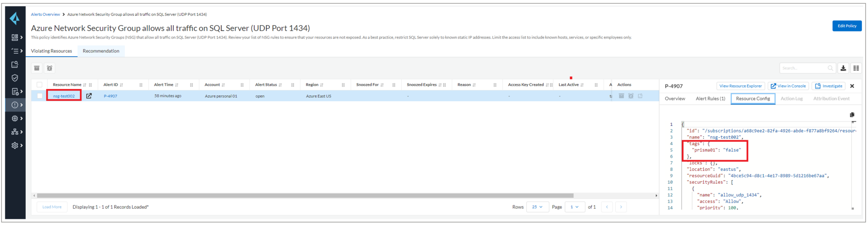The width and height of the screenshot is (868, 225).
Task: Open the Compliance report sidebar icon
Action: (x=15, y=92)
